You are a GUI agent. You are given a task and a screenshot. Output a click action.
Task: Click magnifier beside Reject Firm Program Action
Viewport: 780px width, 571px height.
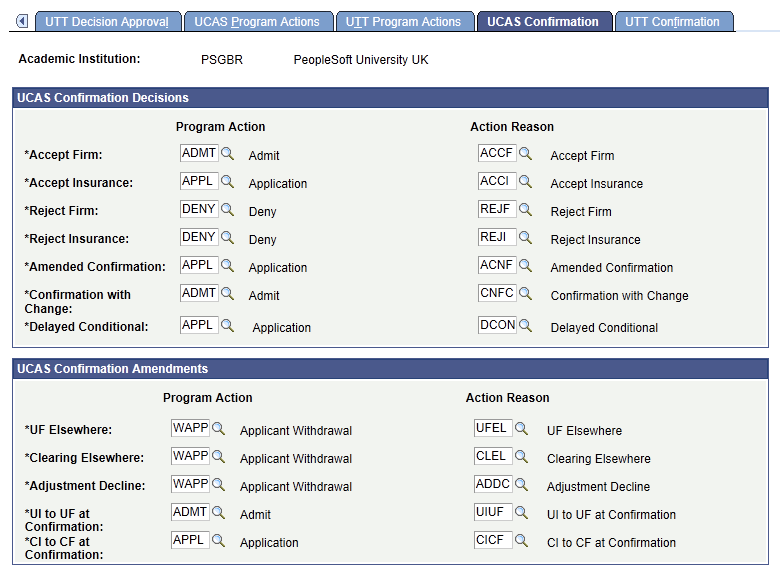coord(227,210)
